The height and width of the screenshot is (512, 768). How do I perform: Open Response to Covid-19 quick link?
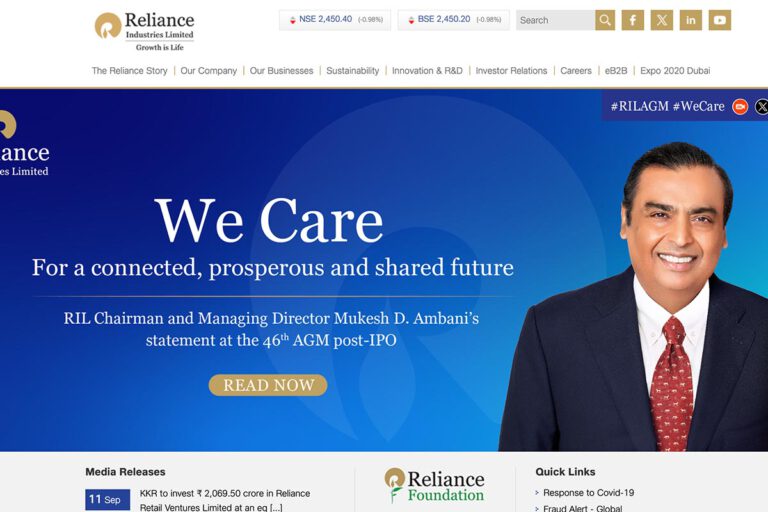pos(588,492)
